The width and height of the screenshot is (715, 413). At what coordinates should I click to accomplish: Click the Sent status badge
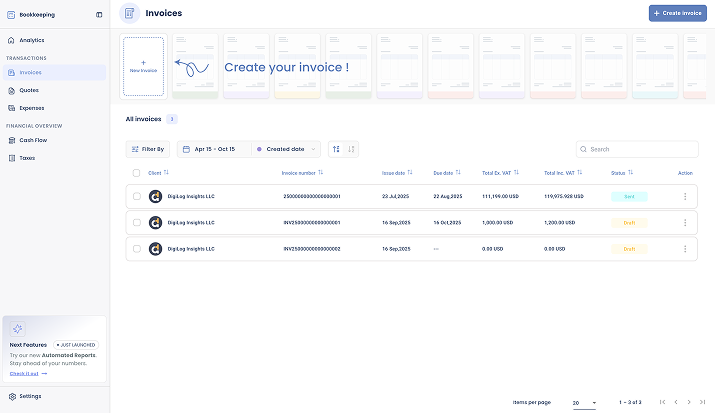coord(629,196)
